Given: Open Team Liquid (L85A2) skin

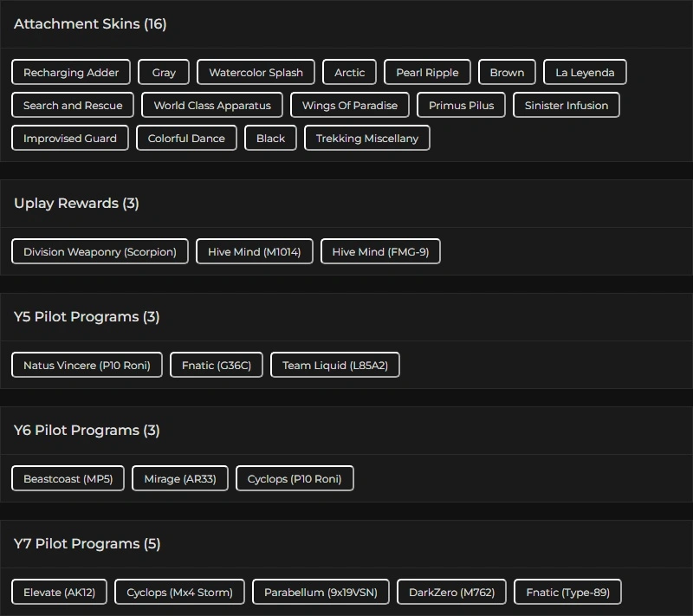Looking at the screenshot, I should (335, 366).
